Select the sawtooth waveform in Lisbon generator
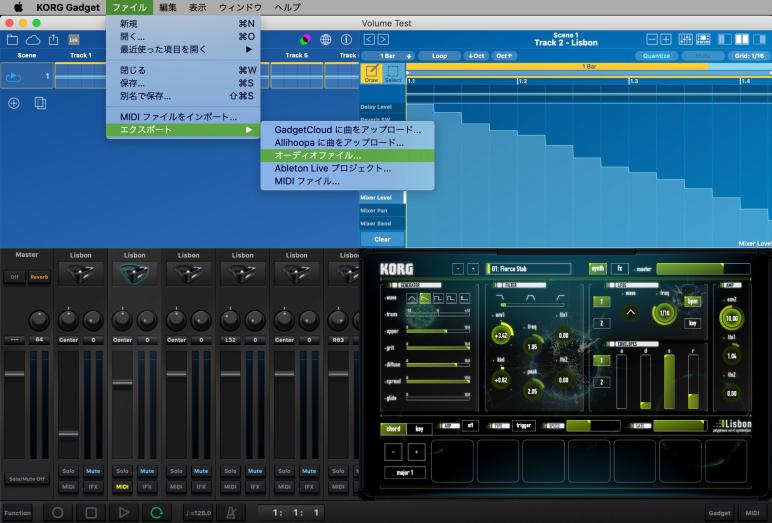772x523 pixels. tap(424, 298)
